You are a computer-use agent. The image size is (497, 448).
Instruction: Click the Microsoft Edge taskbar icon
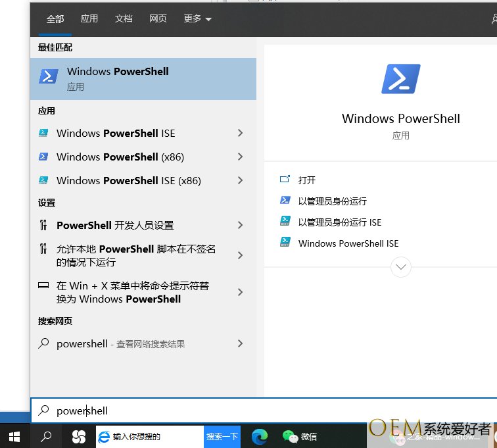pyautogui.click(x=260, y=436)
